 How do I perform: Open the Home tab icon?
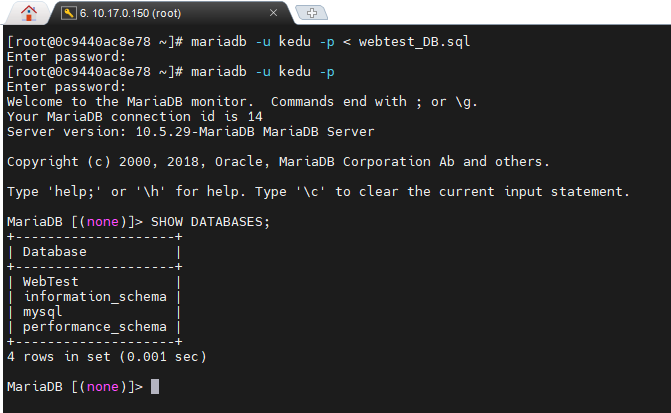(x=28, y=13)
